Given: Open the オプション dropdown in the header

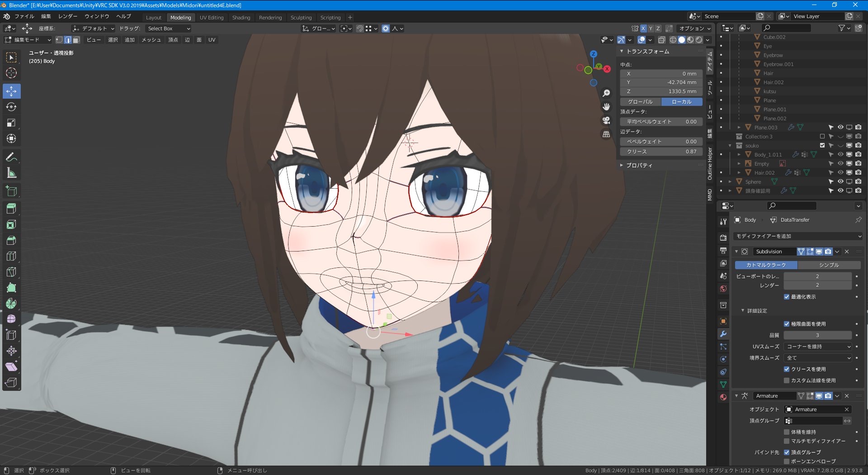Looking at the screenshot, I should [694, 28].
